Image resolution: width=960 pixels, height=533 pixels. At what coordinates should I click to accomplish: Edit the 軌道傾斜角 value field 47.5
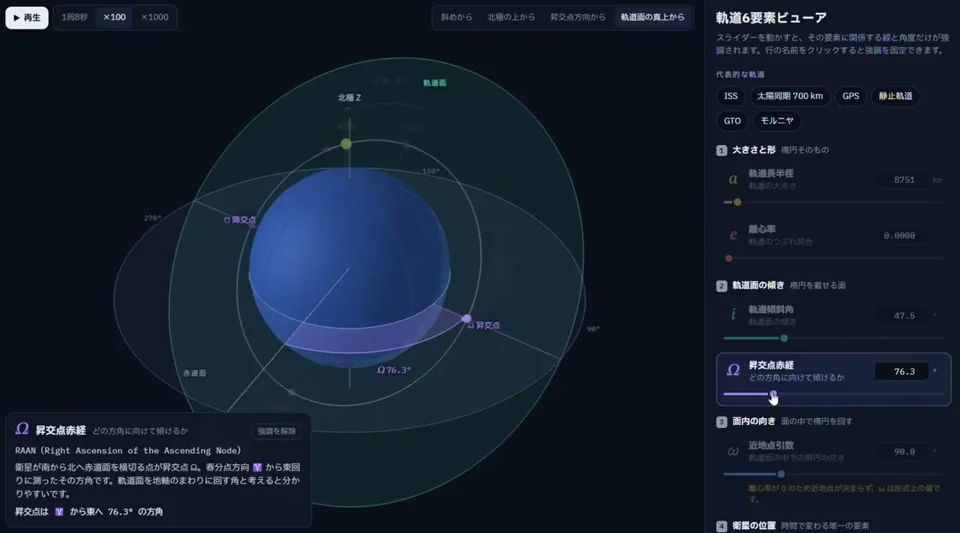[x=902, y=316]
